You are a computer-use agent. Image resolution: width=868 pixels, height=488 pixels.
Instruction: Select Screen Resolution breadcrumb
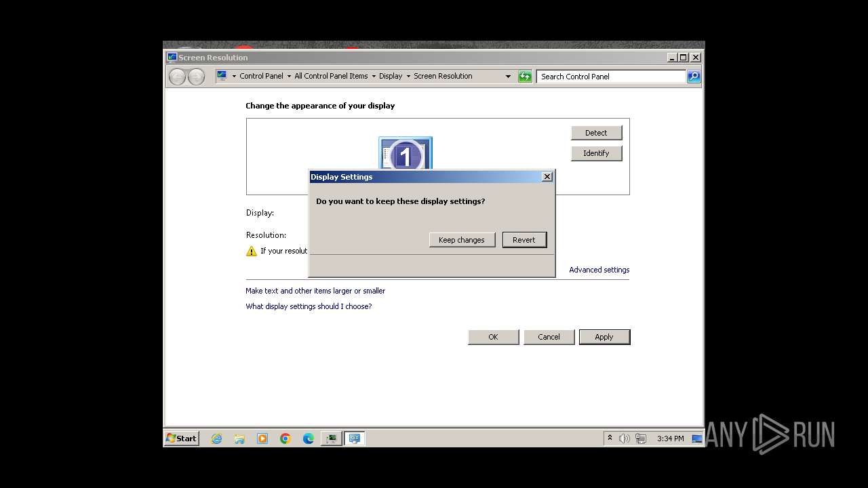(x=443, y=76)
